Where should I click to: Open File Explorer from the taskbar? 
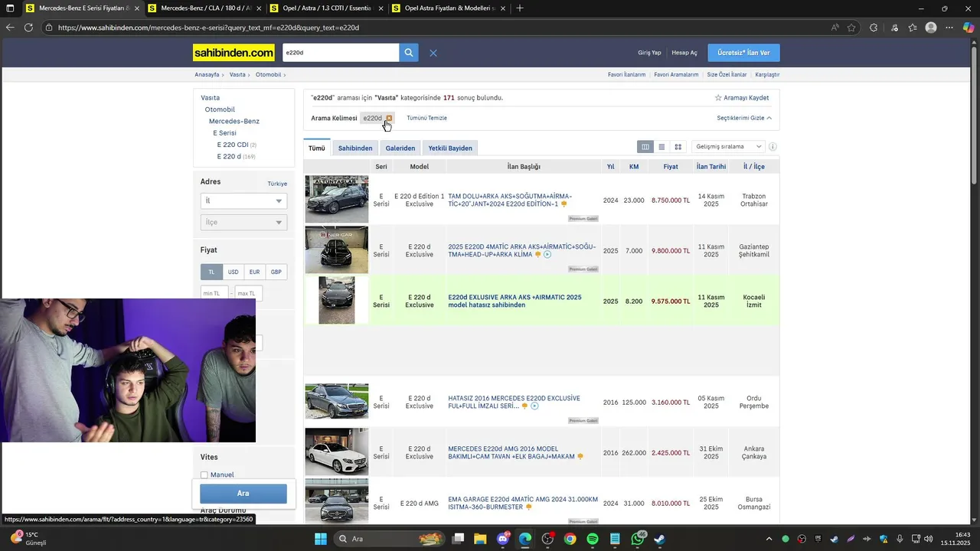480,539
